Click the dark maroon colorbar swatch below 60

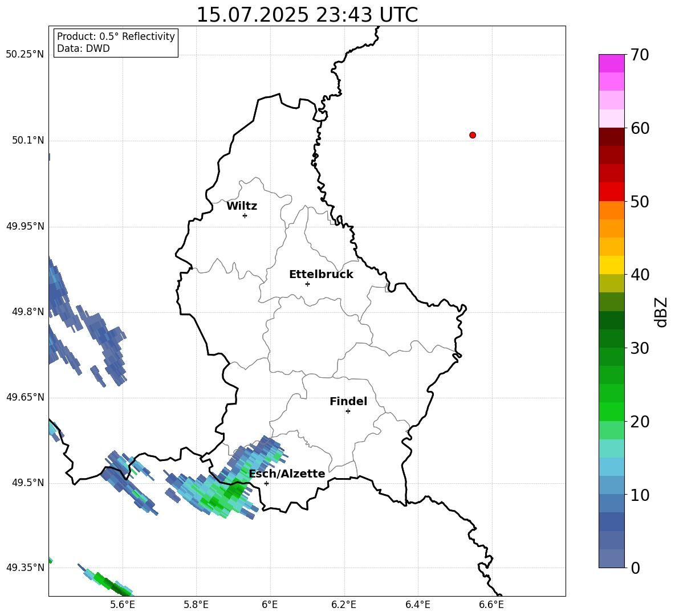[611, 137]
